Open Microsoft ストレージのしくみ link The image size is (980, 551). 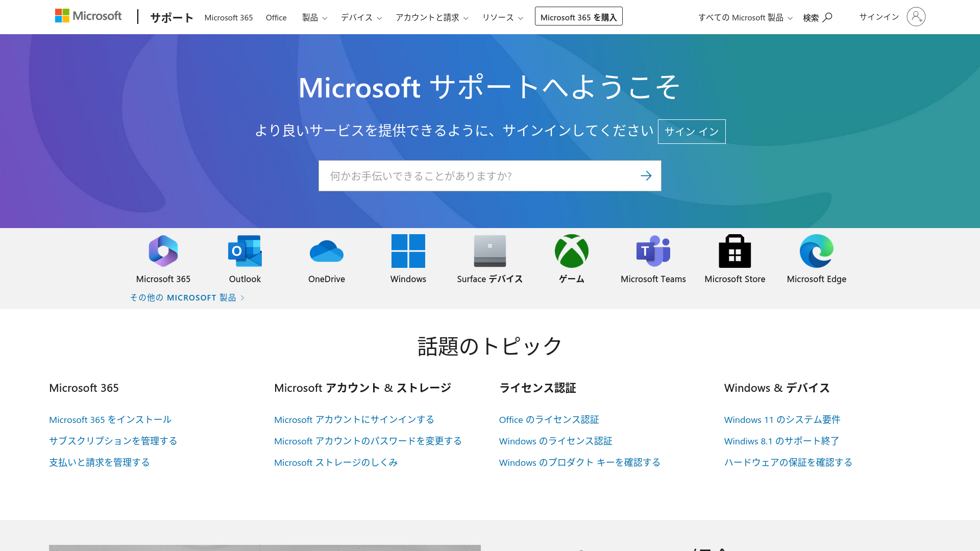coord(336,462)
